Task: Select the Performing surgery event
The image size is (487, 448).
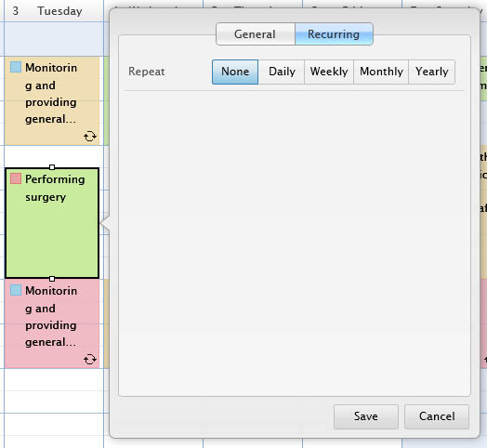Action: point(52,223)
